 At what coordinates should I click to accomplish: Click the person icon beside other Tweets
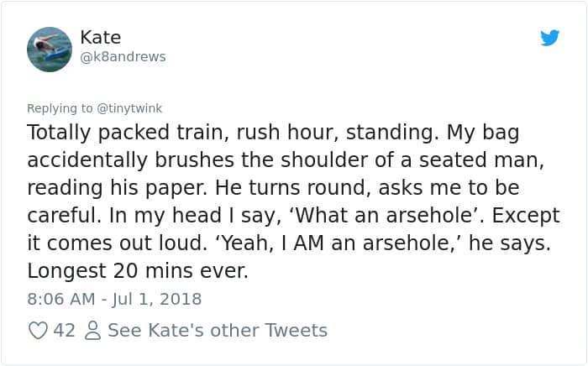(x=92, y=331)
